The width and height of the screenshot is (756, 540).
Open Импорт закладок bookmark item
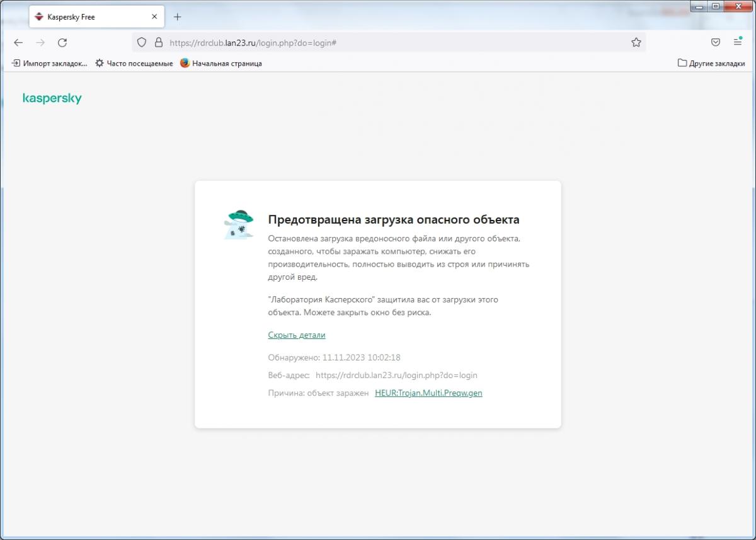(50, 63)
